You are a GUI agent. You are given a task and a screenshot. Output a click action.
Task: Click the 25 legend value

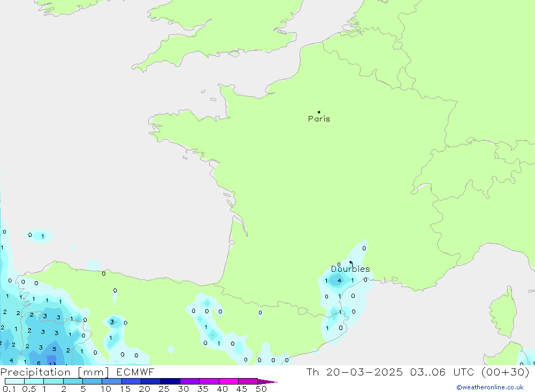(x=164, y=389)
